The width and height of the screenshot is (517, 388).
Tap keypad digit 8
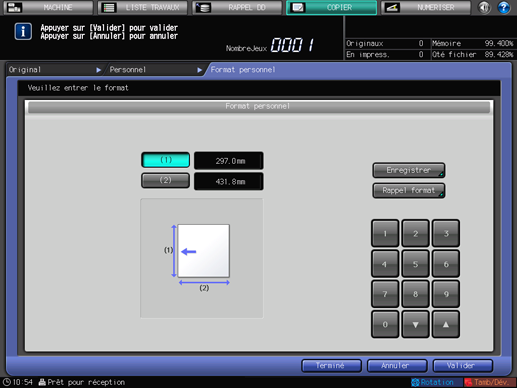tap(415, 294)
